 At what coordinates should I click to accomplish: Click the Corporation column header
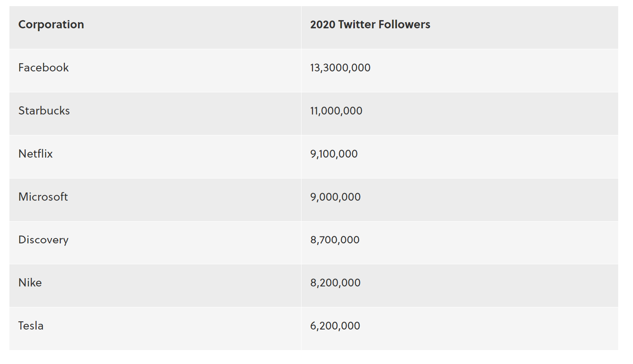coord(51,25)
